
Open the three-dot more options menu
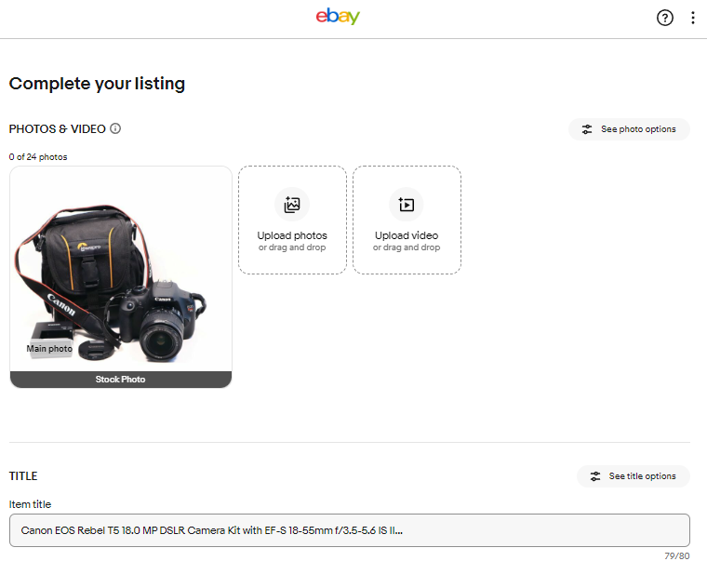click(692, 18)
